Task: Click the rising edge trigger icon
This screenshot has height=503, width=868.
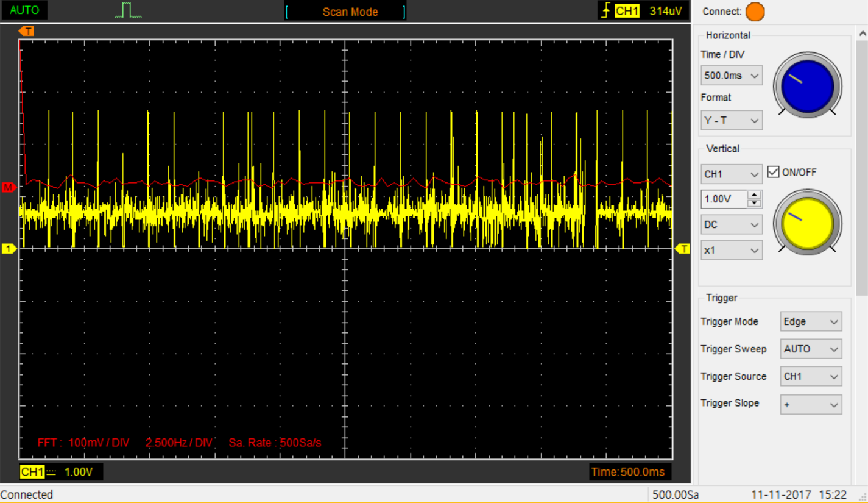Action: coord(605,11)
